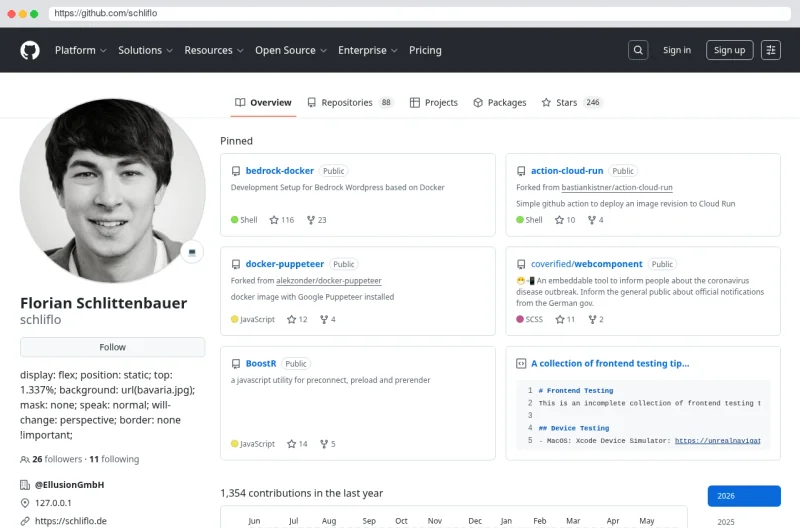Click the fork count 23 on bedrock-docker

316,220
